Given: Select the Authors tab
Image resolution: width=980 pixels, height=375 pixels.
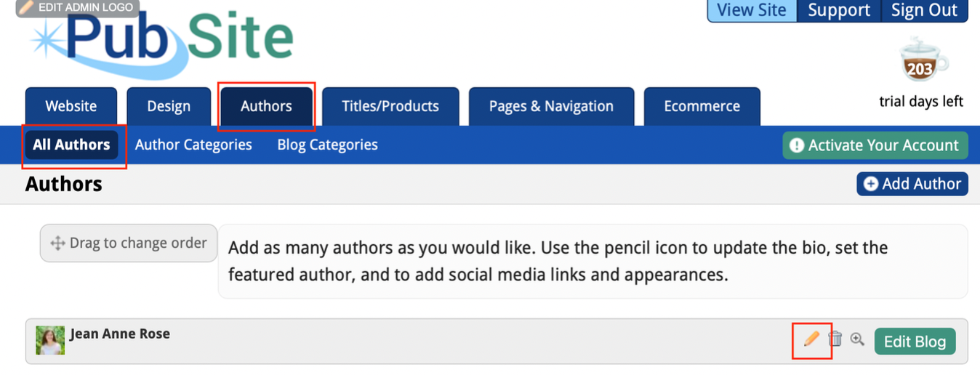Looking at the screenshot, I should point(266,106).
